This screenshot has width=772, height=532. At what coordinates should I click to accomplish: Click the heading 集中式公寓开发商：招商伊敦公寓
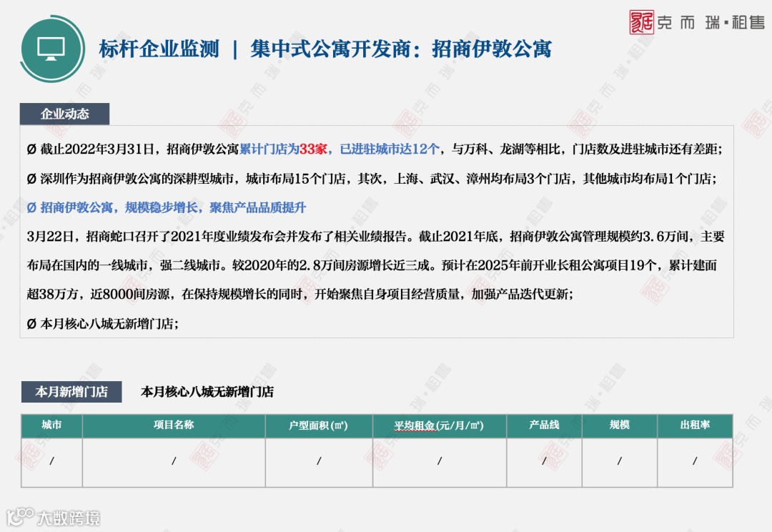pyautogui.click(x=401, y=49)
